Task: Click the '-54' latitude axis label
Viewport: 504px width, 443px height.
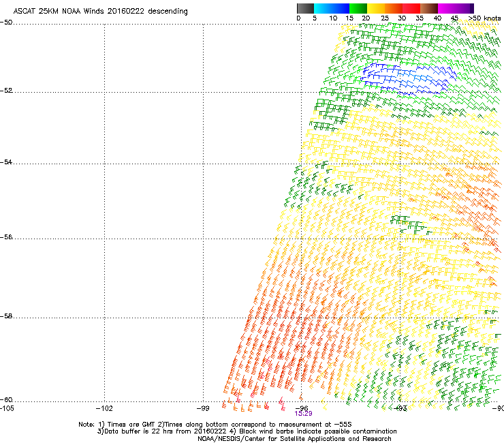Action: click(6, 162)
